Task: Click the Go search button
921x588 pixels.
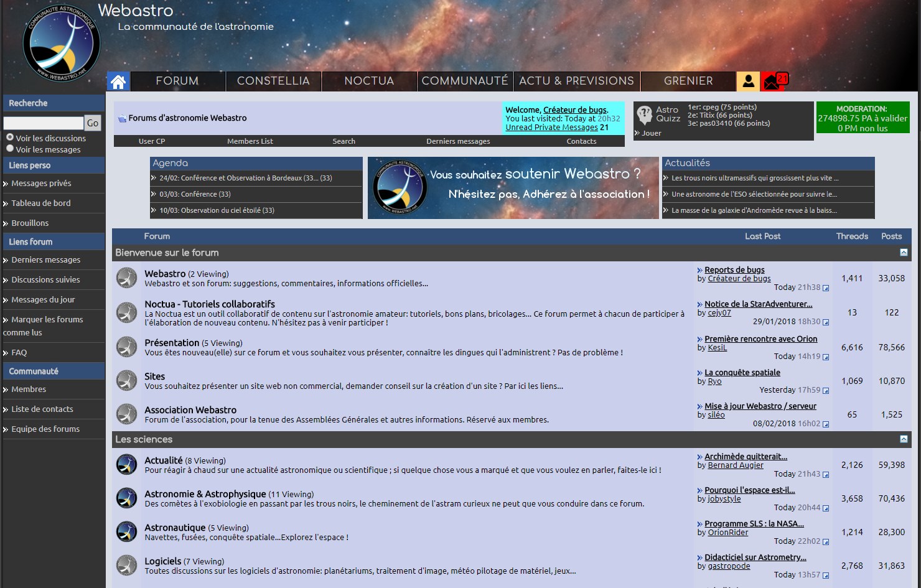Action: (93, 123)
